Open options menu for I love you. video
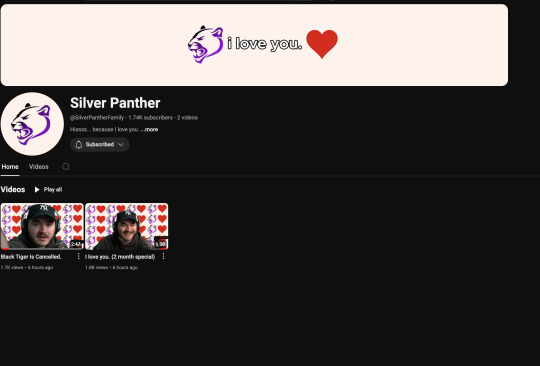This screenshot has width=540, height=366. coord(163,256)
